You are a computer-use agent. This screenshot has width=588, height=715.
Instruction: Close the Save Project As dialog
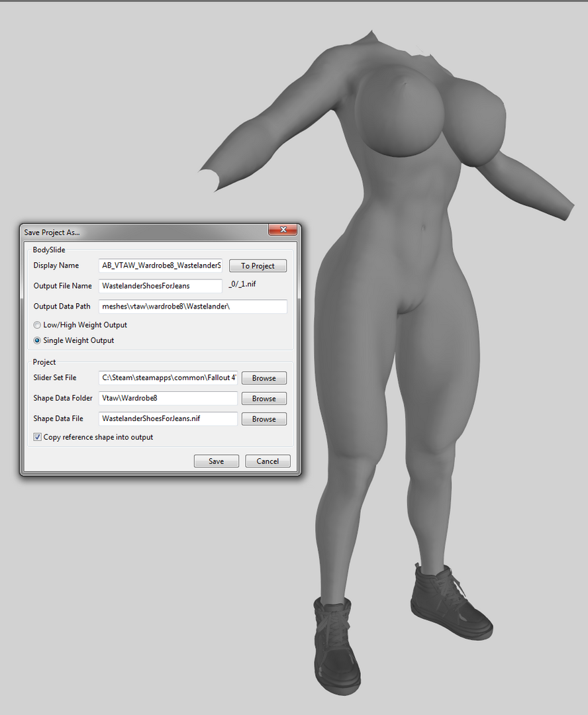(x=283, y=230)
